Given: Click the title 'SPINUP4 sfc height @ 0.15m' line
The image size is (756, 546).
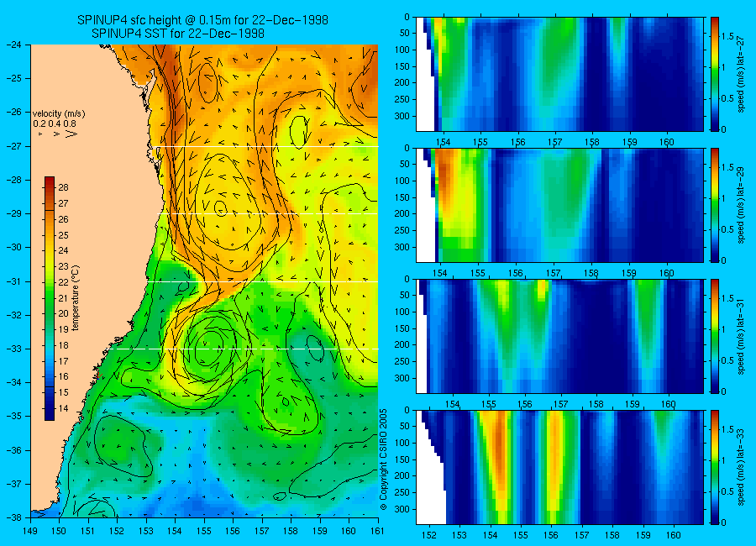Looking at the screenshot, I should tap(203, 20).
